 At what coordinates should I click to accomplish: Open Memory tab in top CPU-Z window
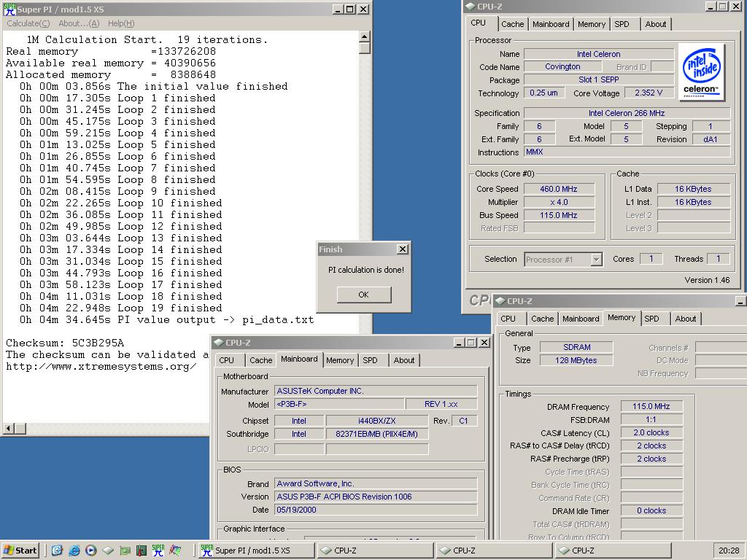pos(591,24)
